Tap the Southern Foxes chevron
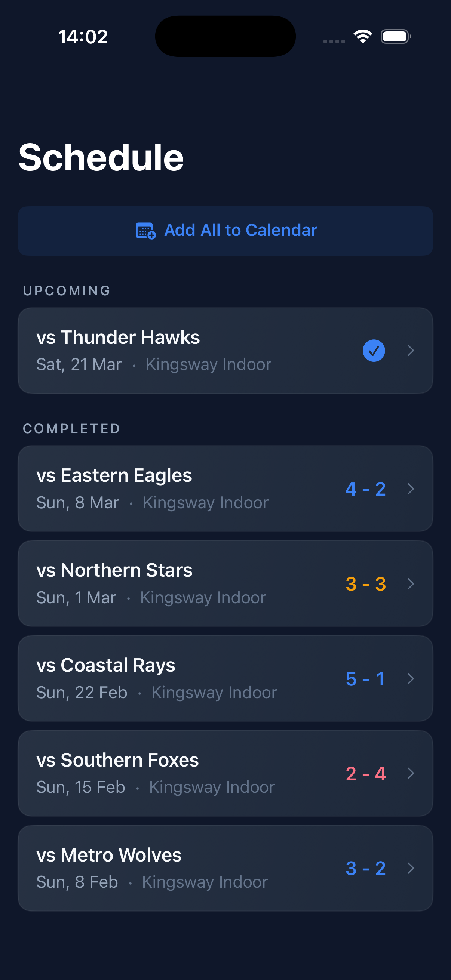This screenshot has width=451, height=980. click(410, 773)
